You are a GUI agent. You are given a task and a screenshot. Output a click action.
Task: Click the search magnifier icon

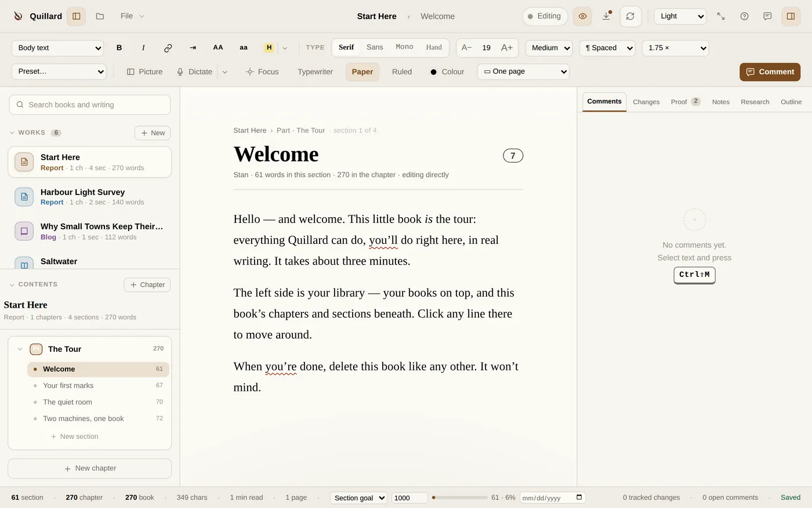pos(20,105)
